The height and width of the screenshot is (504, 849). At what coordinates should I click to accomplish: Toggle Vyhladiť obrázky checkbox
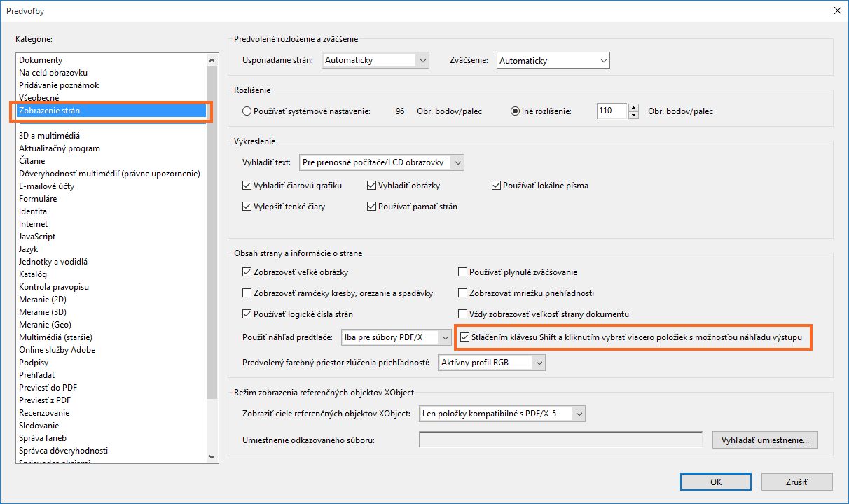(372, 185)
